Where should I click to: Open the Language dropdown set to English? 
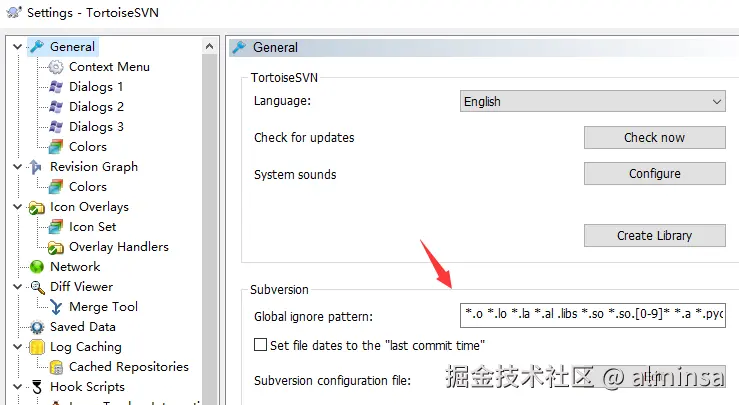[592, 101]
